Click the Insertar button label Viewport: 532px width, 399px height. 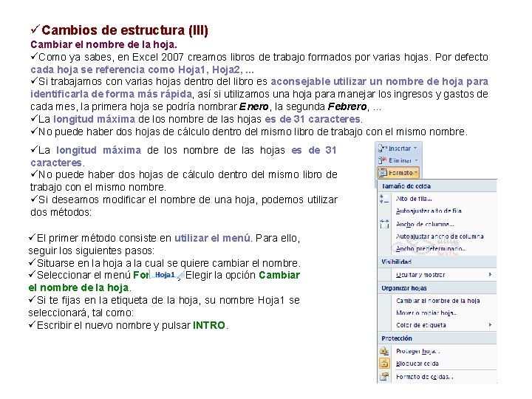coord(400,149)
